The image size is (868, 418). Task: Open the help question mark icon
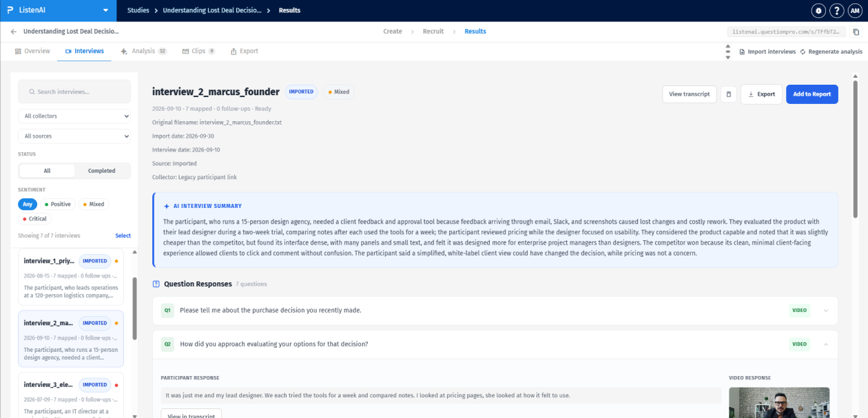tap(836, 10)
